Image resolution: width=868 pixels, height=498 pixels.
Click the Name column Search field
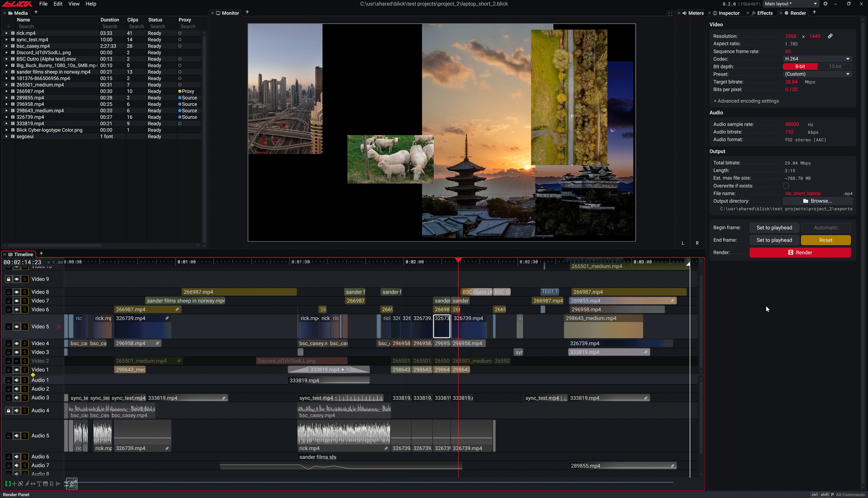tap(57, 26)
